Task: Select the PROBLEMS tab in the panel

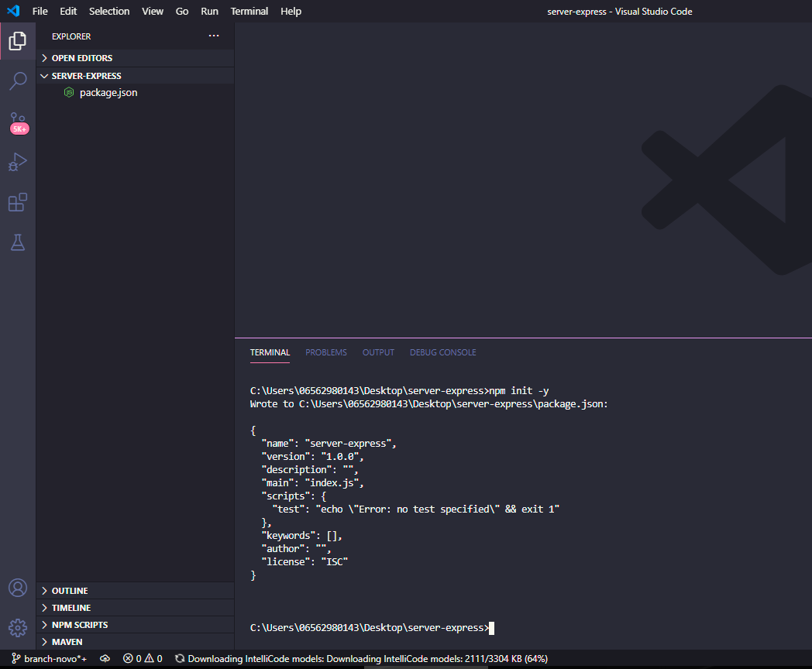Action: pyautogui.click(x=325, y=352)
